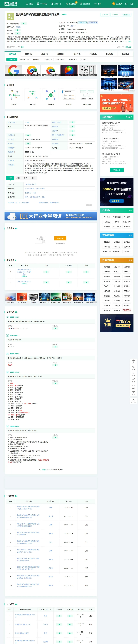138x644 pixels.
Task: Click the 认领企业 button
Action: (x=114, y=14)
